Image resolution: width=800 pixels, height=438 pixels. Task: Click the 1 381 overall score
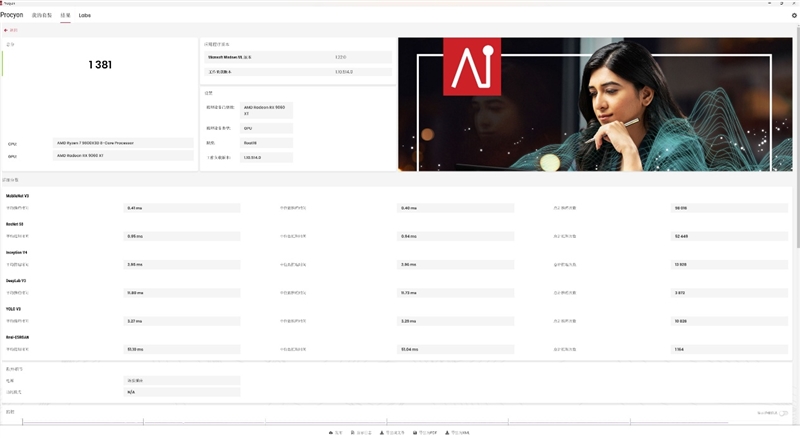(x=100, y=64)
